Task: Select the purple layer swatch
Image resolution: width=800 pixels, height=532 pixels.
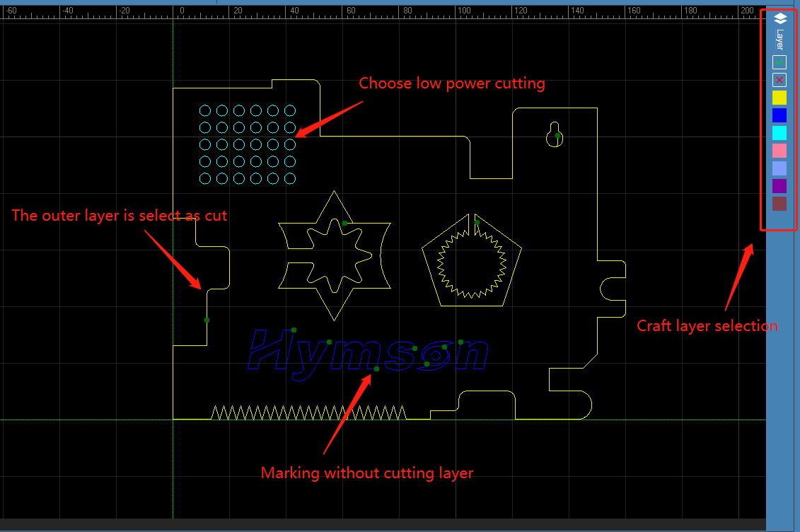Action: point(779,186)
